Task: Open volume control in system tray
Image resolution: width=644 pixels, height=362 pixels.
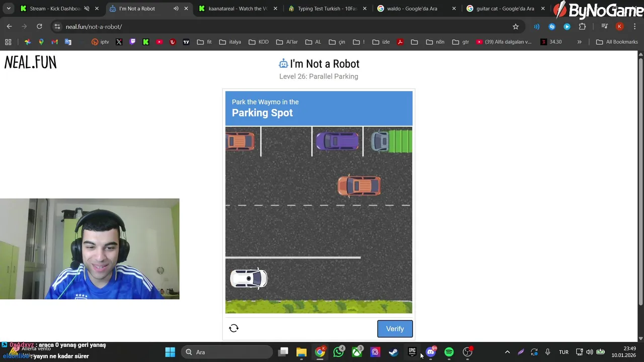Action: pos(589,352)
